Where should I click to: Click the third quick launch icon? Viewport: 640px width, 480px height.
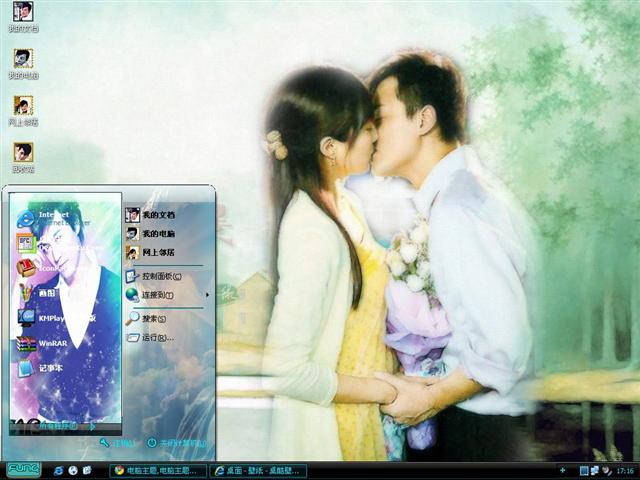pyautogui.click(x=87, y=471)
